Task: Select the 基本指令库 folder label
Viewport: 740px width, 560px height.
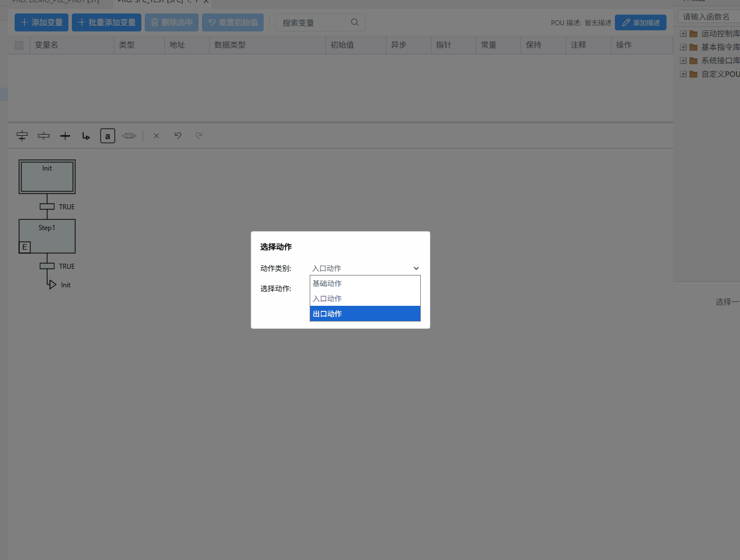Action: click(720, 47)
